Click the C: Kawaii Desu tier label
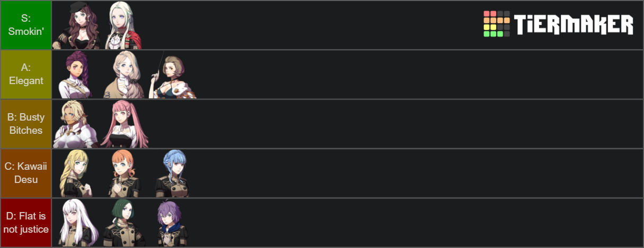The height and width of the screenshot is (248, 644). [x=25, y=173]
